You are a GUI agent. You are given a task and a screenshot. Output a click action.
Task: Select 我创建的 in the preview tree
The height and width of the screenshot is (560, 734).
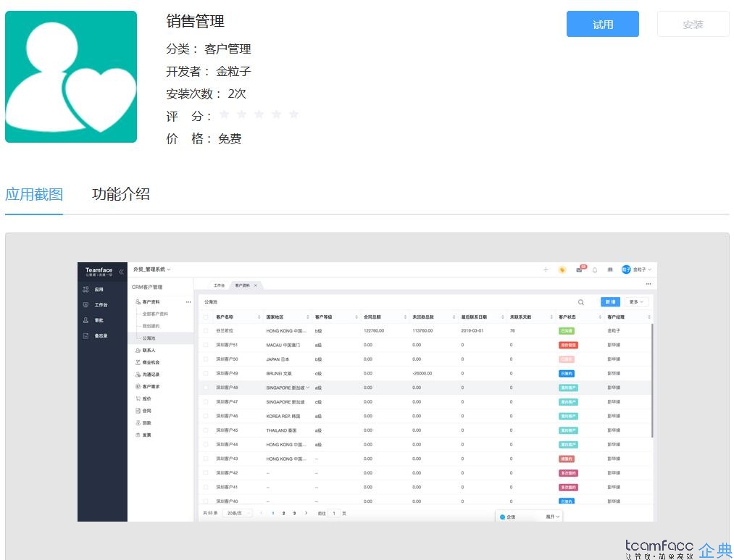[151, 326]
